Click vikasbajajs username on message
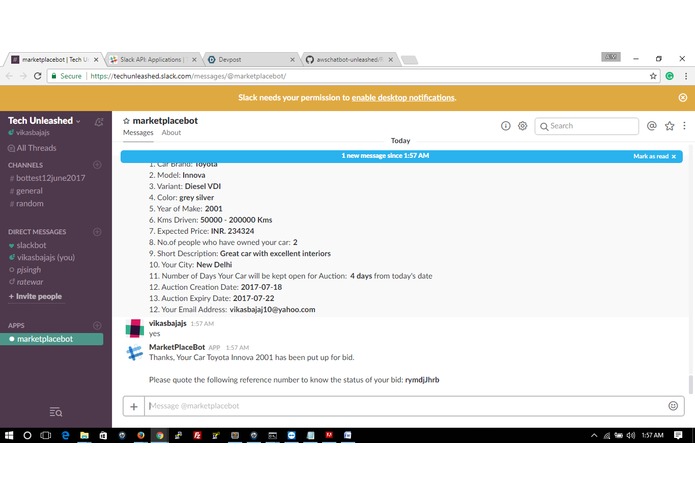This screenshot has width=695, height=494. (x=168, y=323)
